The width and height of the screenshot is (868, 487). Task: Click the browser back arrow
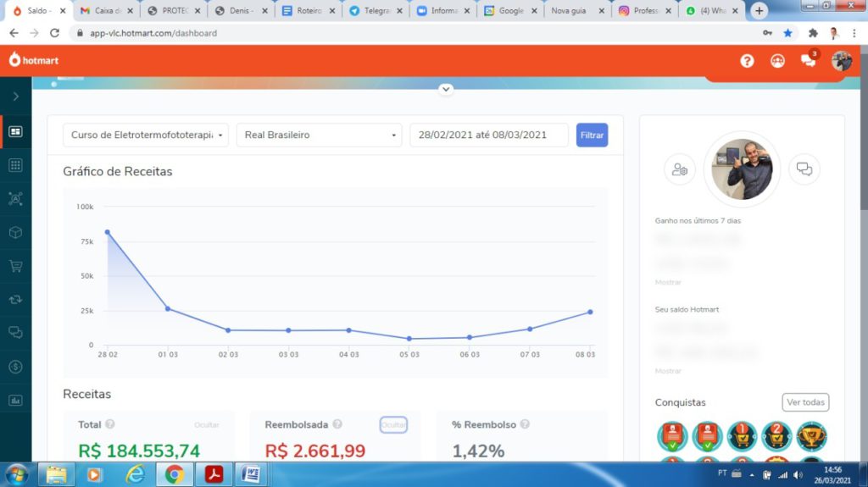pyautogui.click(x=14, y=33)
